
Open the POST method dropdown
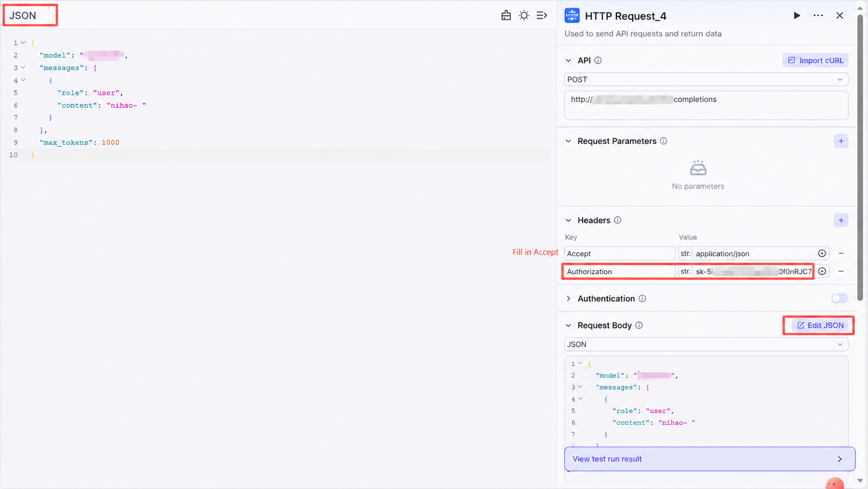click(706, 80)
